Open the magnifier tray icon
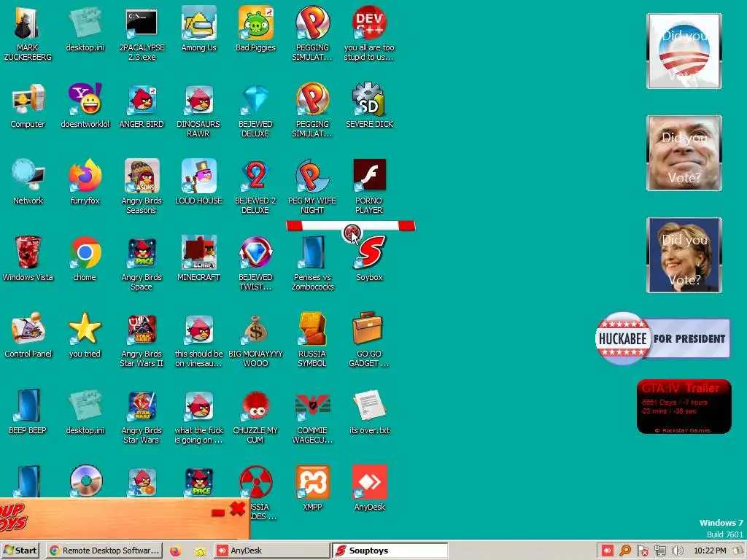The height and width of the screenshot is (560, 747). tap(625, 551)
